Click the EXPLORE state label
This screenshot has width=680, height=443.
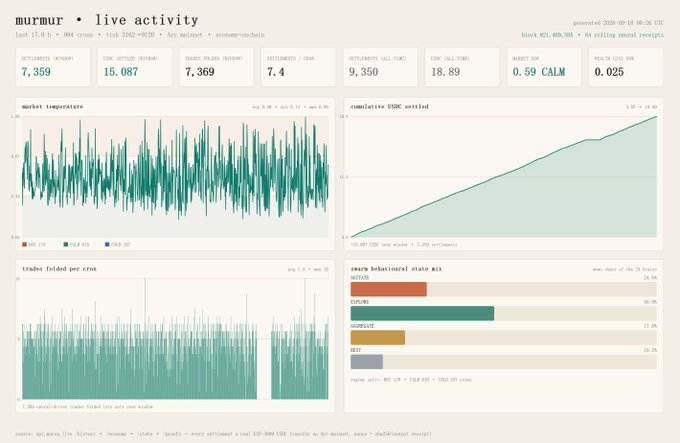coord(360,302)
